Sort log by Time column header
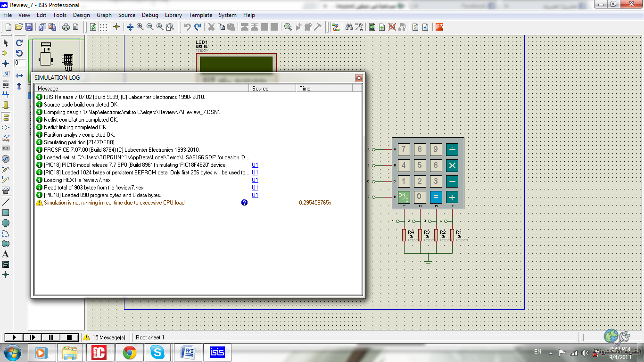This screenshot has width=644, height=362. point(324,89)
